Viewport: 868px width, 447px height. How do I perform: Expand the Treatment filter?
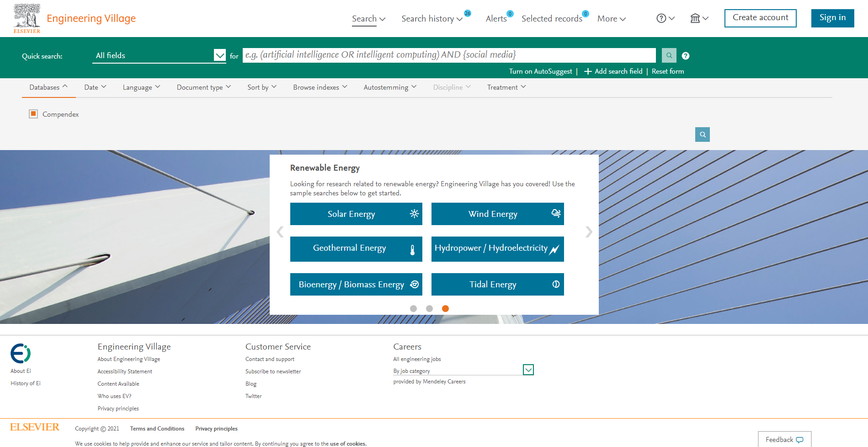[506, 87]
